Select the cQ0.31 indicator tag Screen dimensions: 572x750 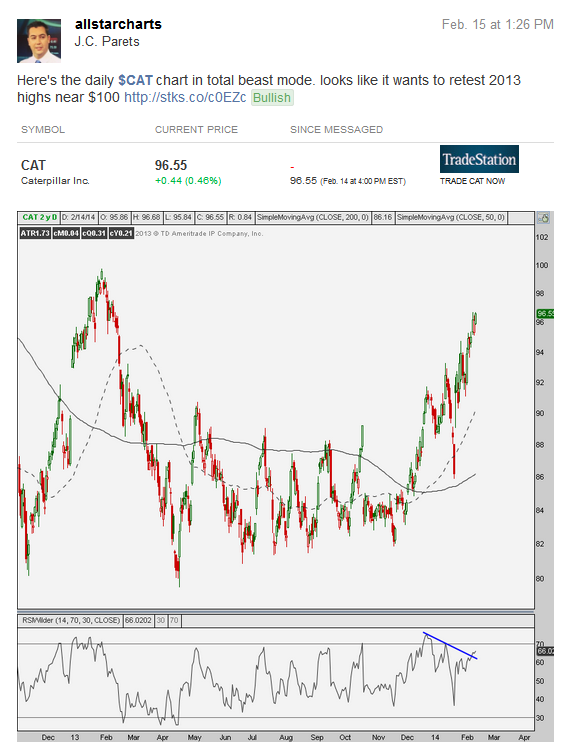coord(94,233)
